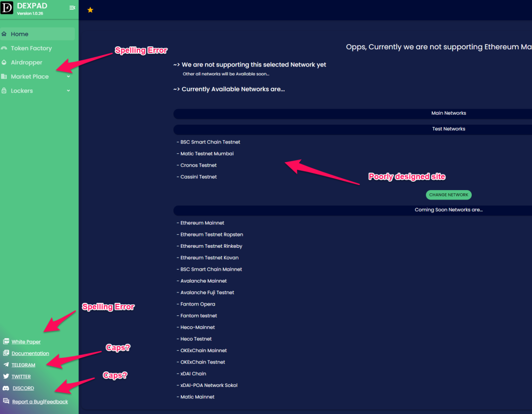Click Ethereum Testnet Ropsten entry
The width and height of the screenshot is (532, 414).
[210, 234]
